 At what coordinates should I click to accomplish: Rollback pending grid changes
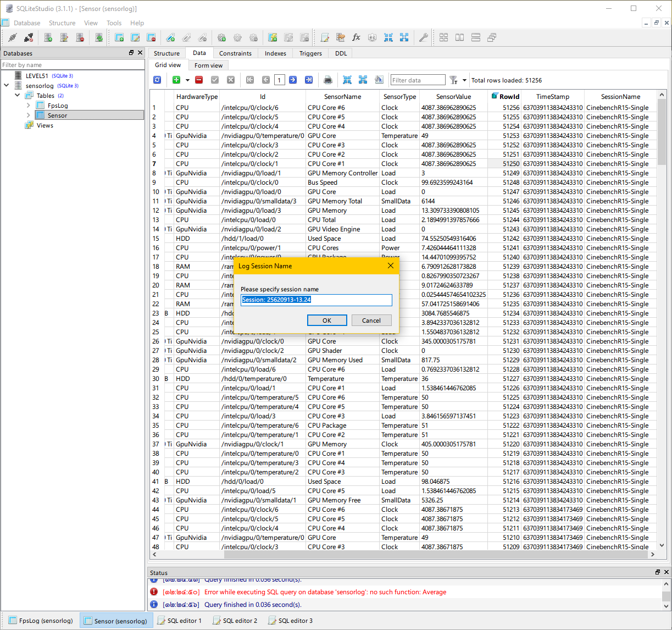coord(230,80)
